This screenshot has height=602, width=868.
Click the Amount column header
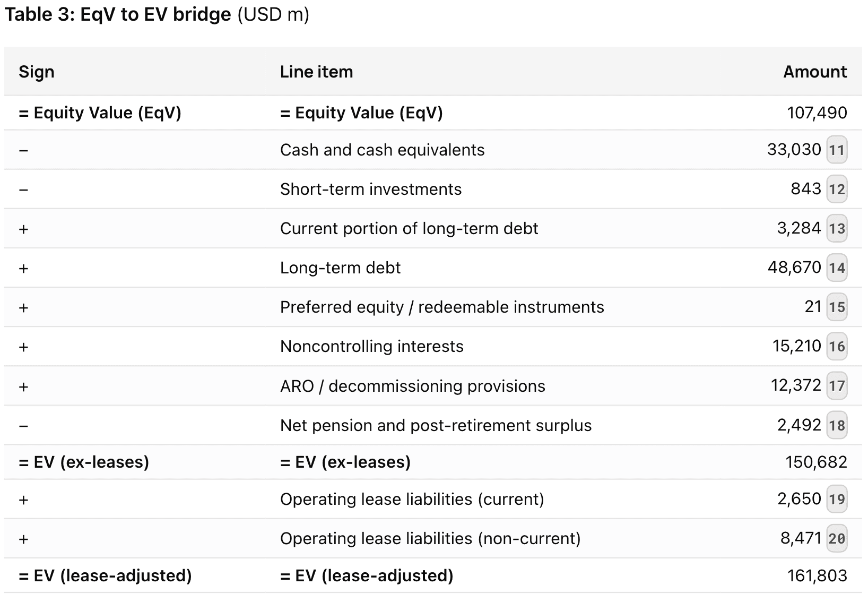pos(815,72)
